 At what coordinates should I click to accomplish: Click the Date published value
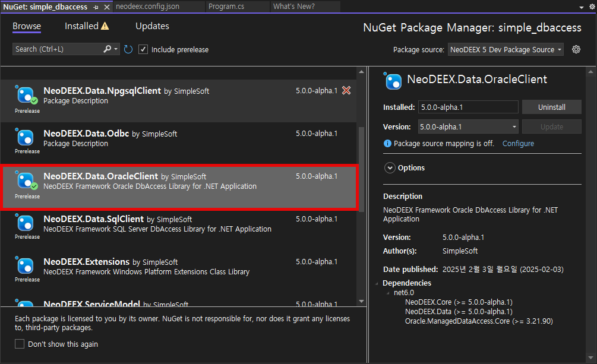point(503,269)
